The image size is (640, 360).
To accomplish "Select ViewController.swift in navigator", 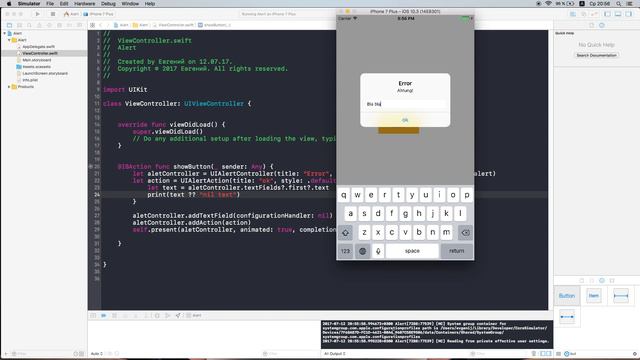I will point(40,53).
